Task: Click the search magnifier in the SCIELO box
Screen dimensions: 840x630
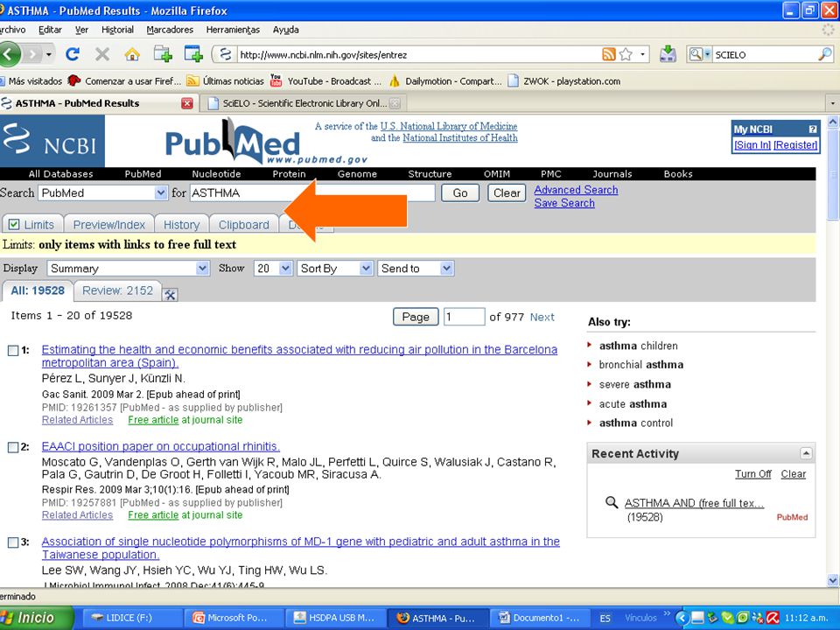Action: 825,54
